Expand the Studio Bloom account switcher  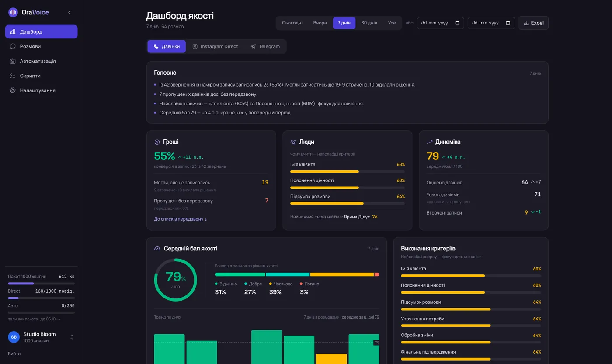coord(72,337)
